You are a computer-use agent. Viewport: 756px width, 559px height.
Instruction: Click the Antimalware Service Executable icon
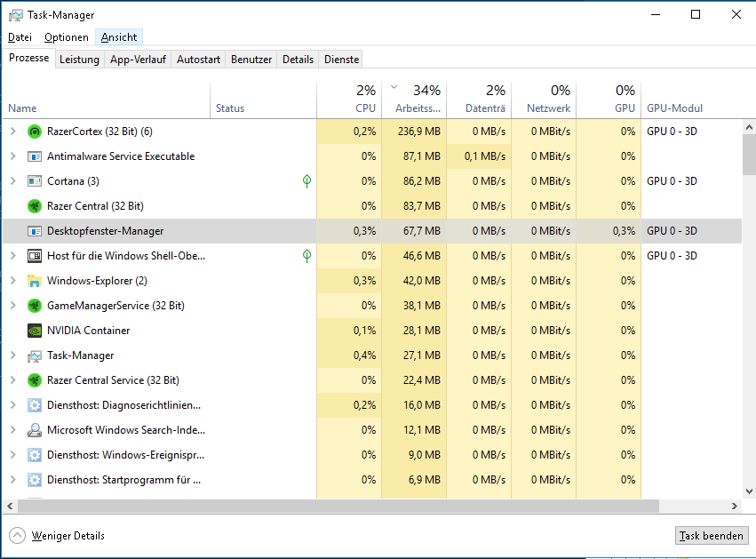pos(35,156)
